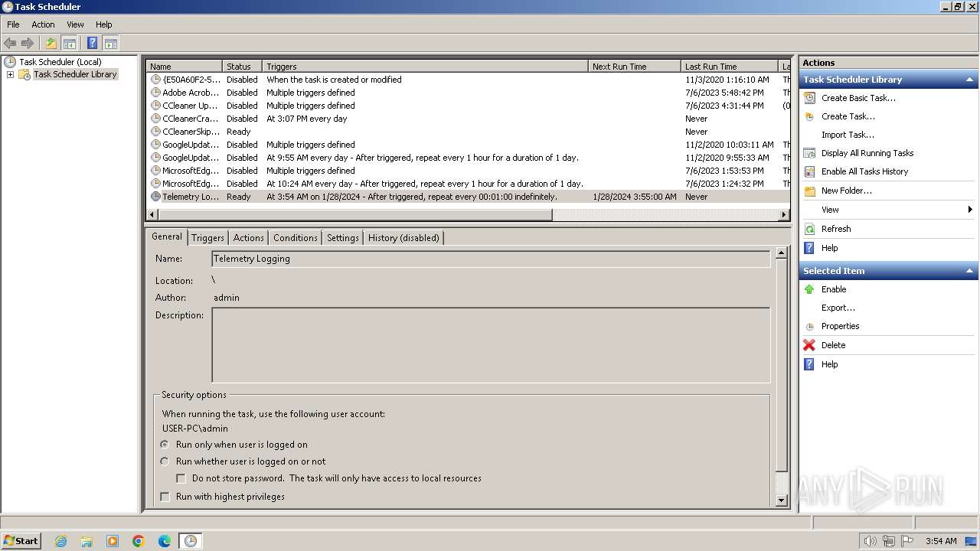
Task: Click the task list horizontal scrollbar thumb
Action: (354, 215)
